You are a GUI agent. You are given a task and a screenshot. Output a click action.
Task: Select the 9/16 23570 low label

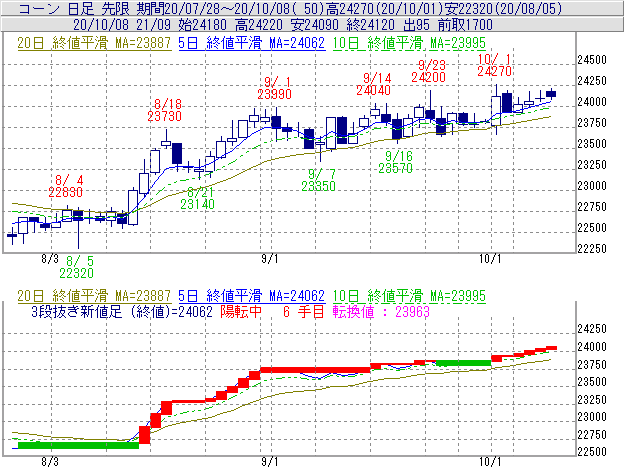(x=396, y=162)
